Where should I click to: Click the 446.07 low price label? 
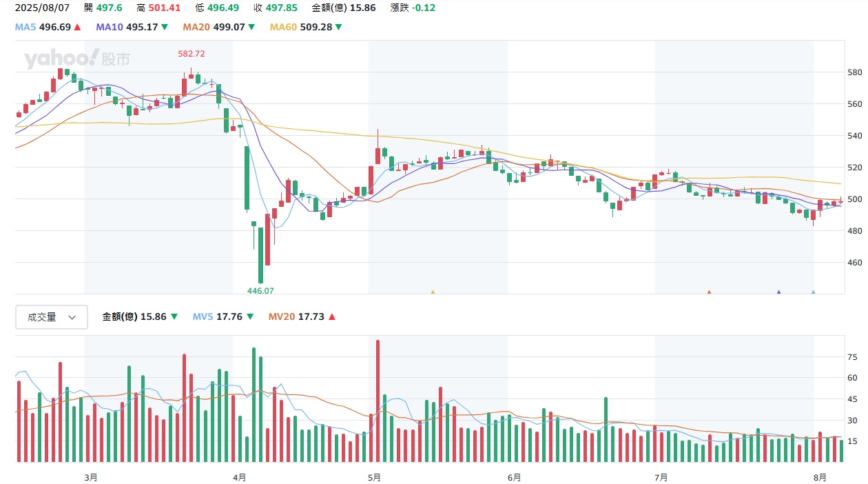click(260, 291)
